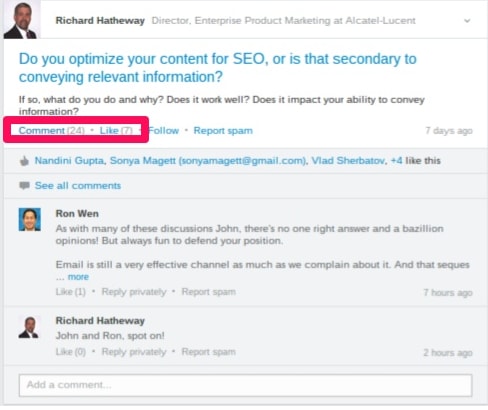
Task: Show the +4 additional likers
Action: click(x=396, y=161)
